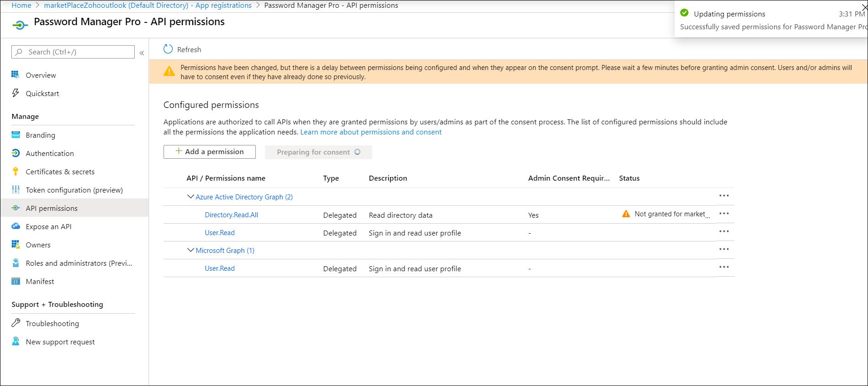
Task: Collapse the Microsoft Graph permissions group
Action: coord(191,250)
